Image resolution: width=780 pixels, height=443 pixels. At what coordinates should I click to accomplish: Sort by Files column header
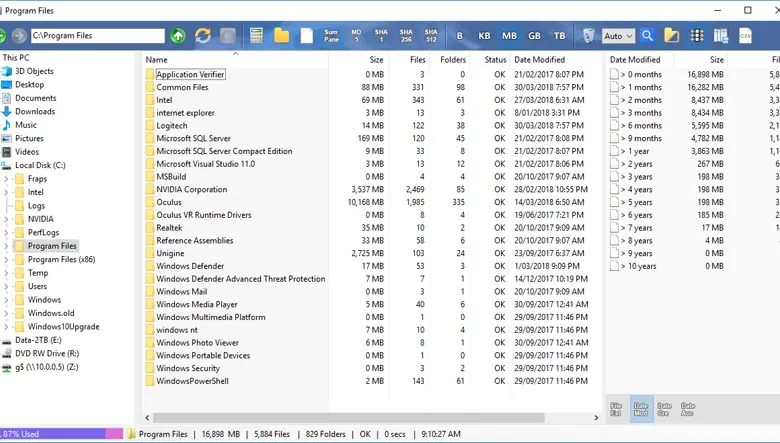[x=418, y=60]
